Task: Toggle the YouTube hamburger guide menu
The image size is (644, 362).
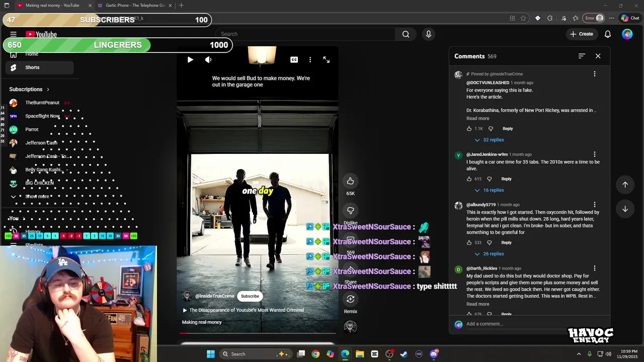Action: click(14, 34)
